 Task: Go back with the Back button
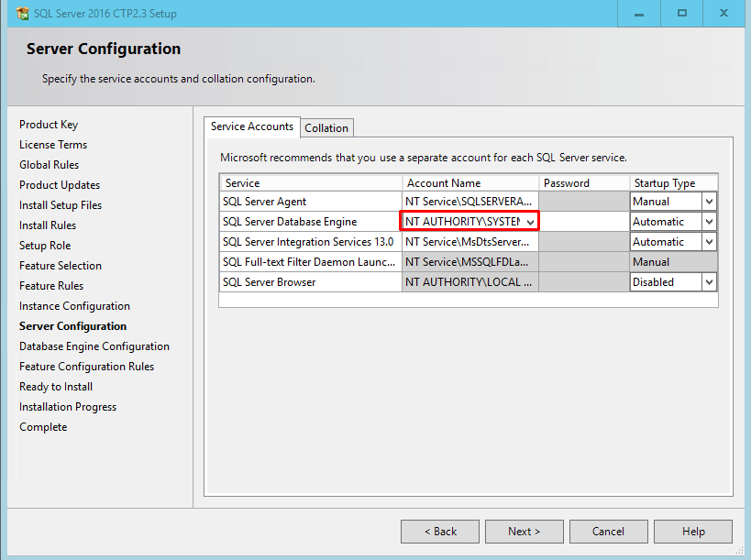tap(439, 532)
